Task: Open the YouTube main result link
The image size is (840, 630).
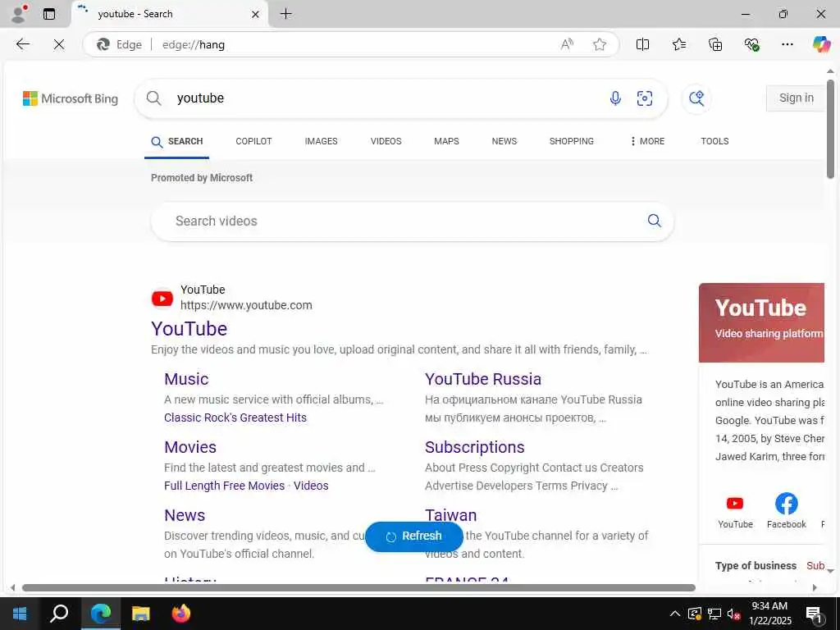Action: (189, 329)
